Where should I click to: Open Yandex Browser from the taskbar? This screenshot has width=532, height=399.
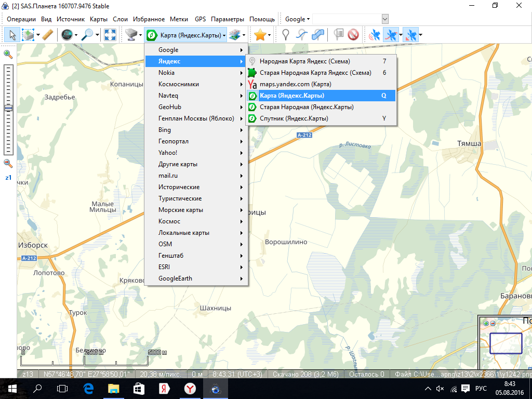tap(190, 389)
